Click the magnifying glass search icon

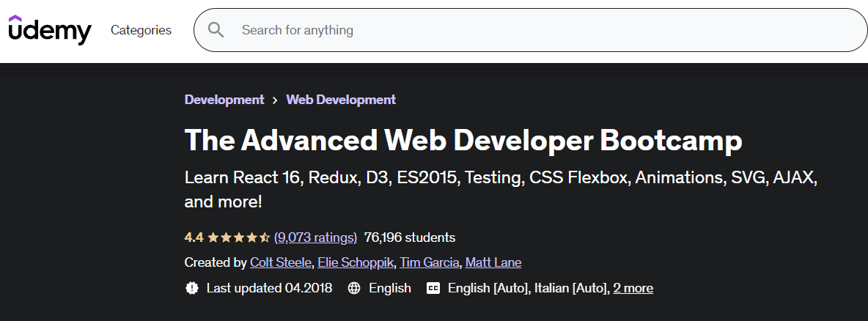pos(216,30)
